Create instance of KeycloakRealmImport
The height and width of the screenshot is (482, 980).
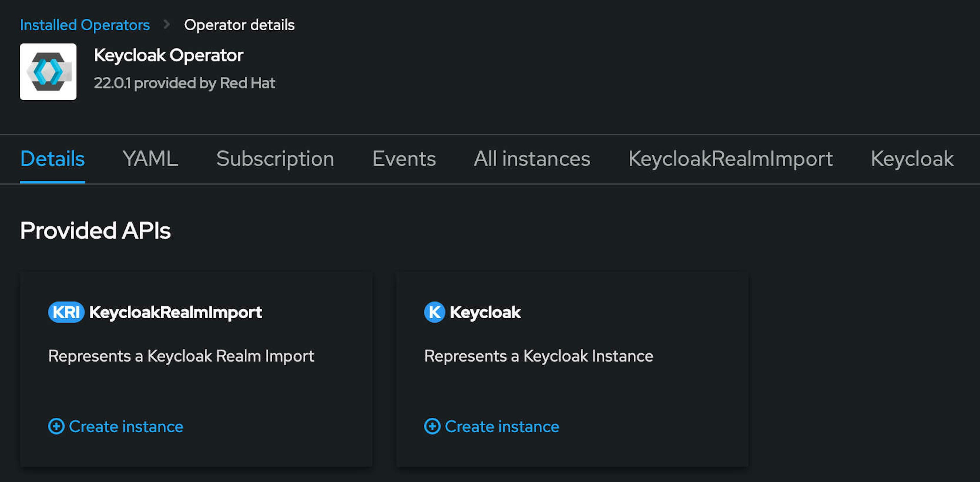(x=126, y=426)
